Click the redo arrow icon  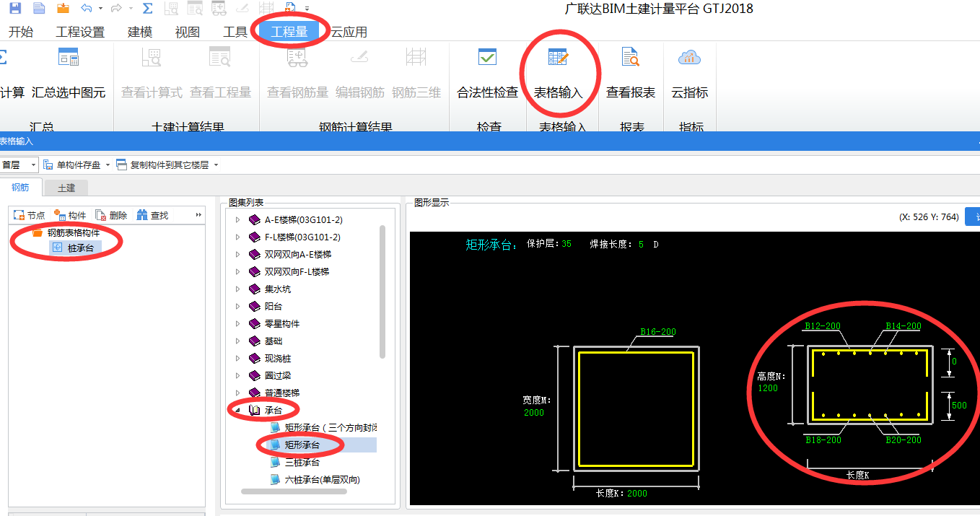pyautogui.click(x=116, y=9)
